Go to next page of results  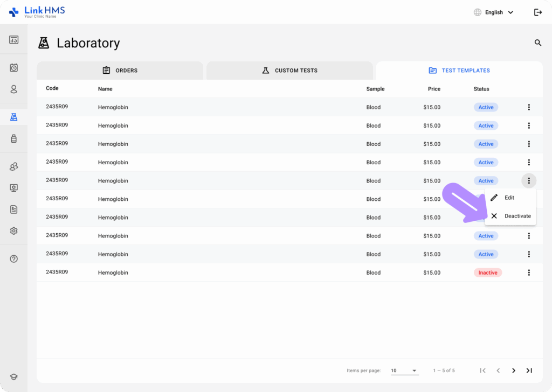(514, 370)
